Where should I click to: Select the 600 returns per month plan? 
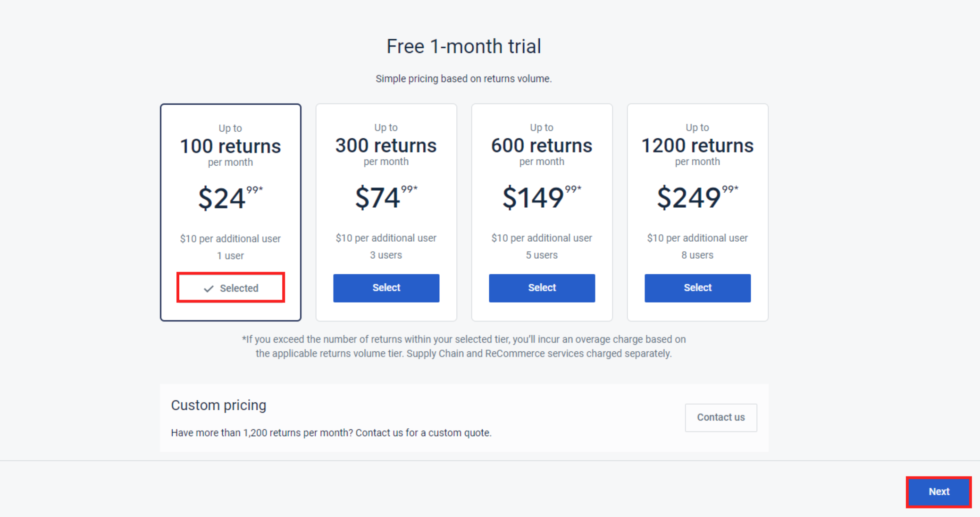coord(542,288)
